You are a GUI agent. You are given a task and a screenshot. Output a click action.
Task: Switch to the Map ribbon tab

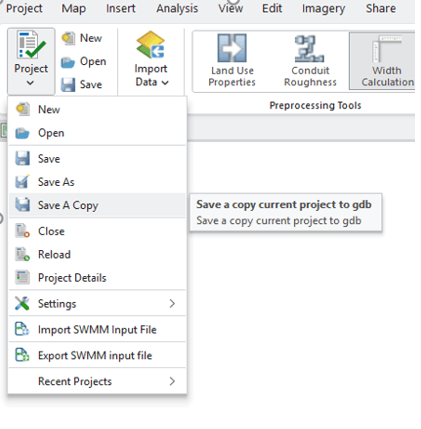(x=74, y=9)
